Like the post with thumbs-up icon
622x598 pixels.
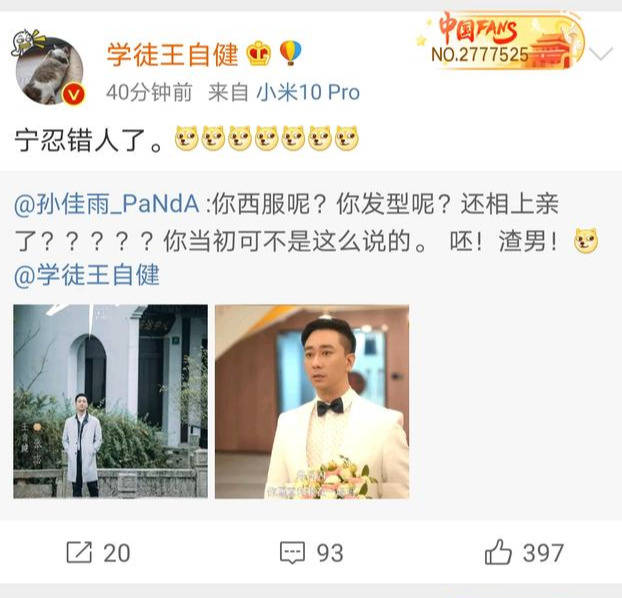pos(498,552)
